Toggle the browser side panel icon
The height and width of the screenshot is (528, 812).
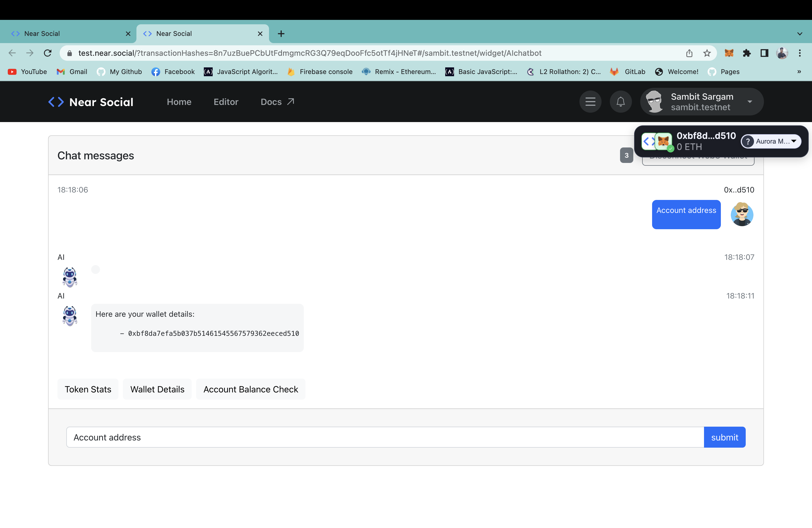pyautogui.click(x=764, y=53)
